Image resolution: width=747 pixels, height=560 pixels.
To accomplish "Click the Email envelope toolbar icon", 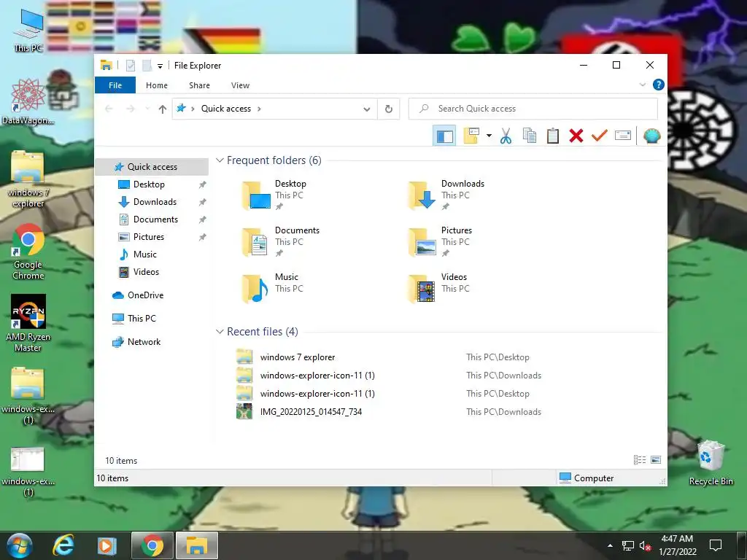I will tap(623, 136).
